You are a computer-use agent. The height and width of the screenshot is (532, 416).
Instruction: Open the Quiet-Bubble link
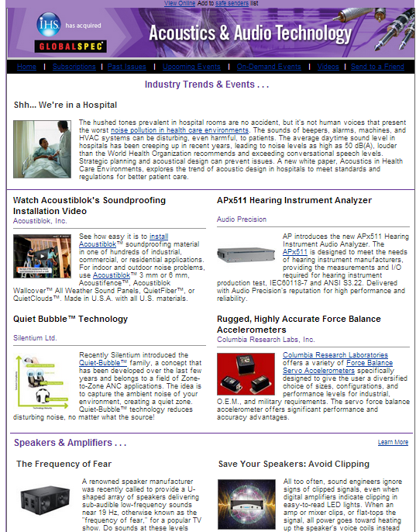pos(103,363)
